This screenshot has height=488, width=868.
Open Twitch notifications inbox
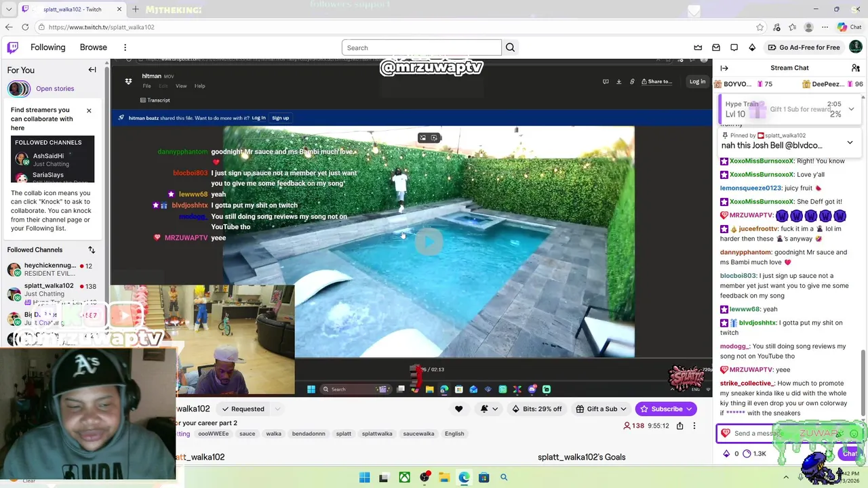[716, 47]
